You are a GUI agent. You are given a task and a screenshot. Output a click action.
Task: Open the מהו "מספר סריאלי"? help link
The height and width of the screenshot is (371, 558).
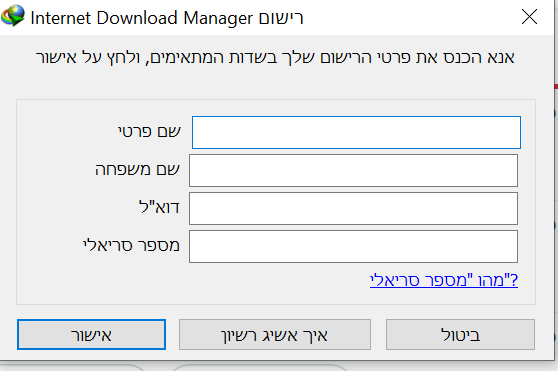pyautogui.click(x=444, y=280)
